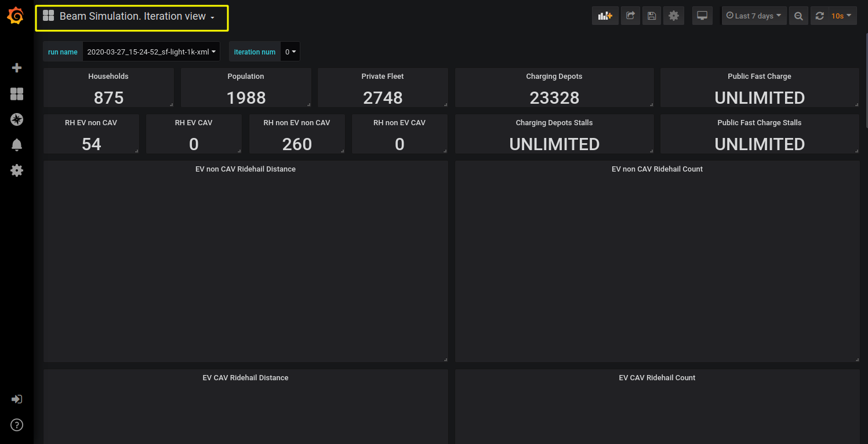
Task: Click the Charging Depots value 23328
Action: point(554,98)
